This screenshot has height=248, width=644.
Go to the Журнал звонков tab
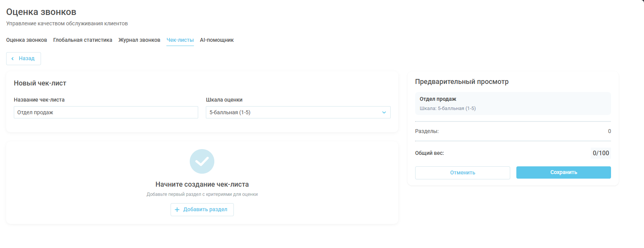click(139, 40)
